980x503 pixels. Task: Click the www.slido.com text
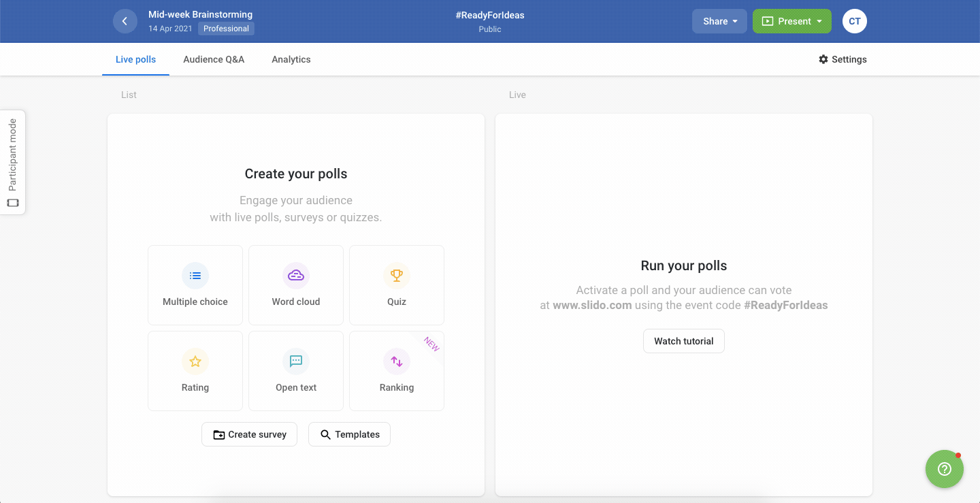point(592,305)
